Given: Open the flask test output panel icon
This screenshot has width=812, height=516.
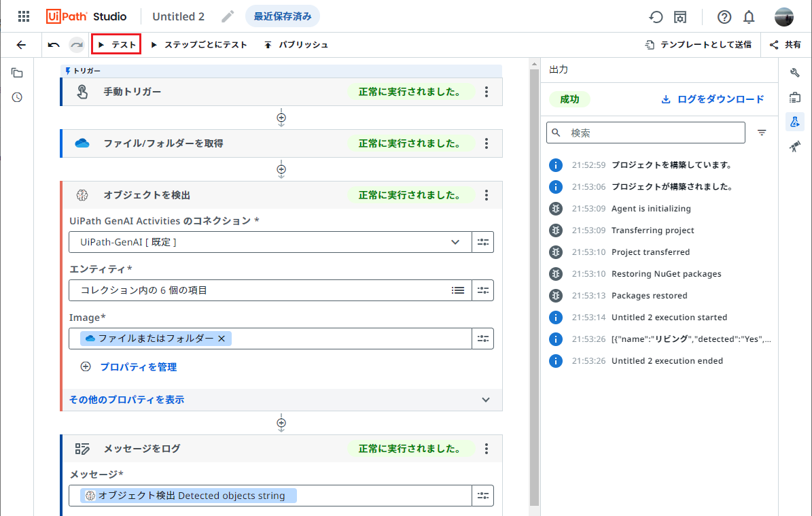Looking at the screenshot, I should tap(795, 122).
